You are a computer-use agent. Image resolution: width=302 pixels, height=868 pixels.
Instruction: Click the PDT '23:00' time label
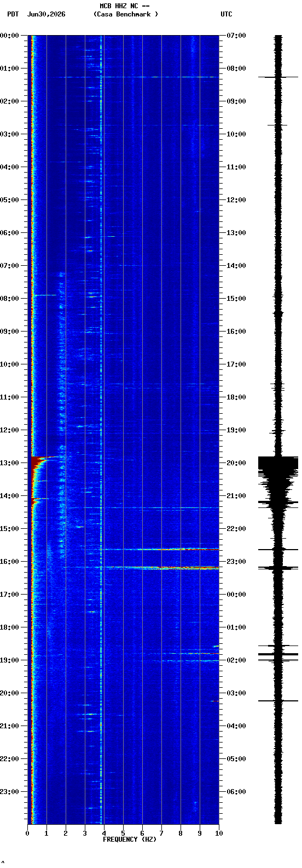[9, 792]
